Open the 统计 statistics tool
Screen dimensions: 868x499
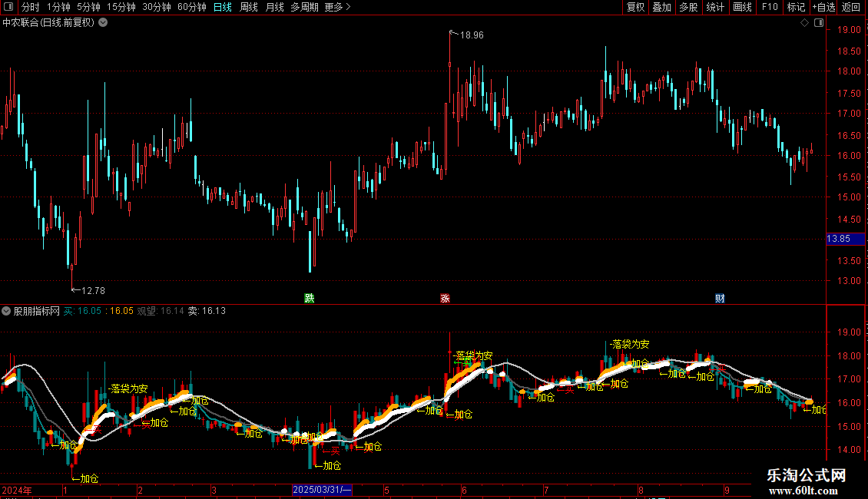pyautogui.click(x=715, y=7)
